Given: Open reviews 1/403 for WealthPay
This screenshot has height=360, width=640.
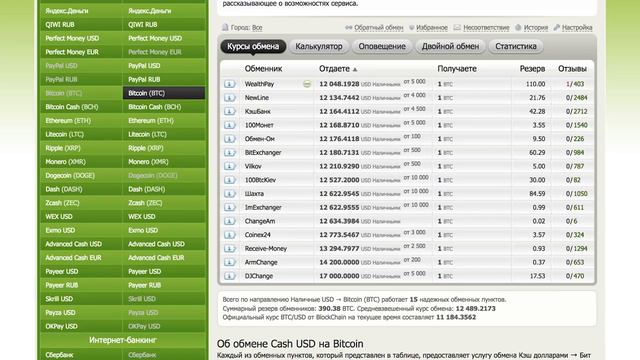Looking at the screenshot, I should (x=575, y=84).
